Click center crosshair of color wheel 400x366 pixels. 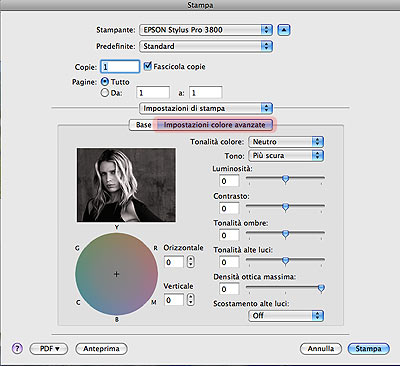point(116,274)
